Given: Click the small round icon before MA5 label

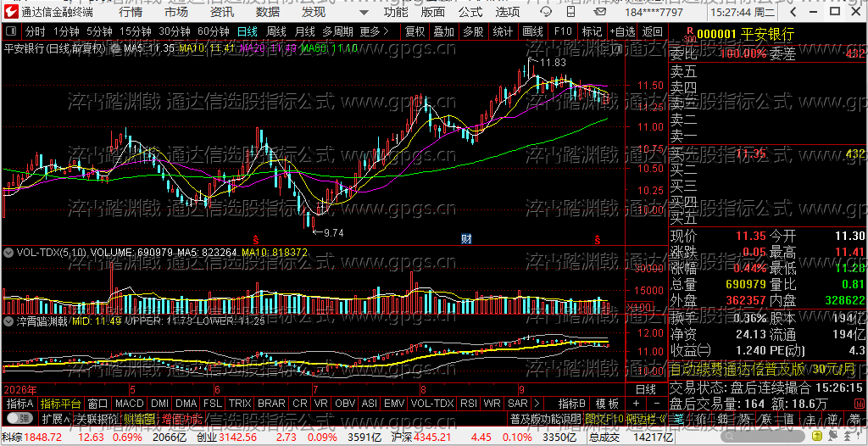Looking at the screenshot, I should (114, 49).
